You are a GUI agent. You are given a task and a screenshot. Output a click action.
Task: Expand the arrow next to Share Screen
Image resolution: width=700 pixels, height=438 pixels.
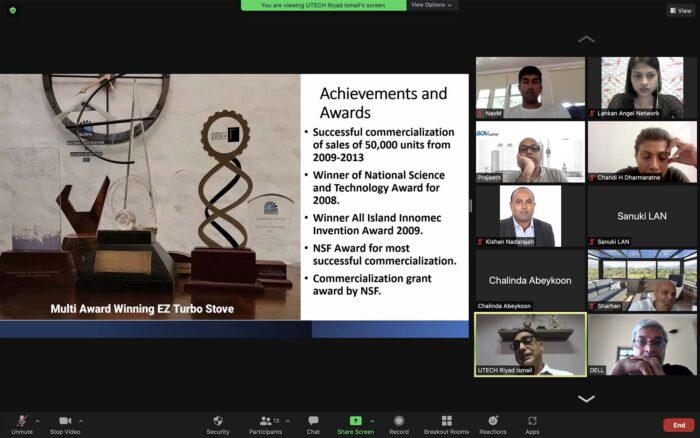click(x=372, y=420)
